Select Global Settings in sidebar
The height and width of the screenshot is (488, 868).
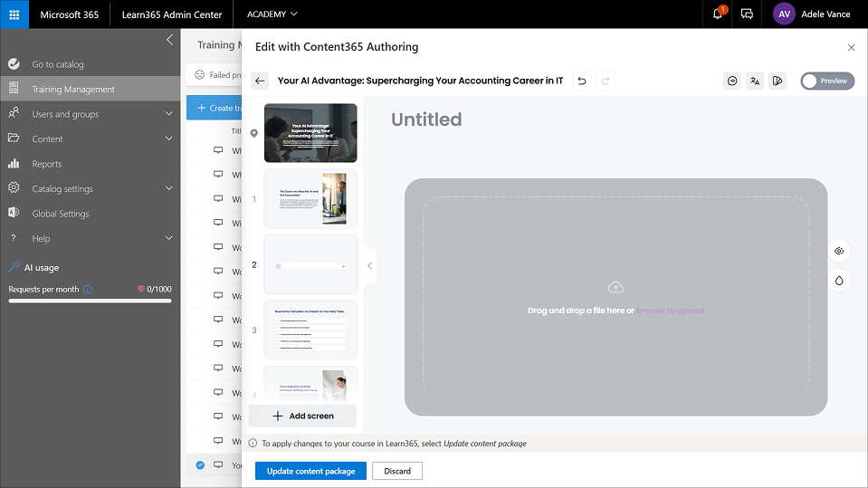(61, 214)
